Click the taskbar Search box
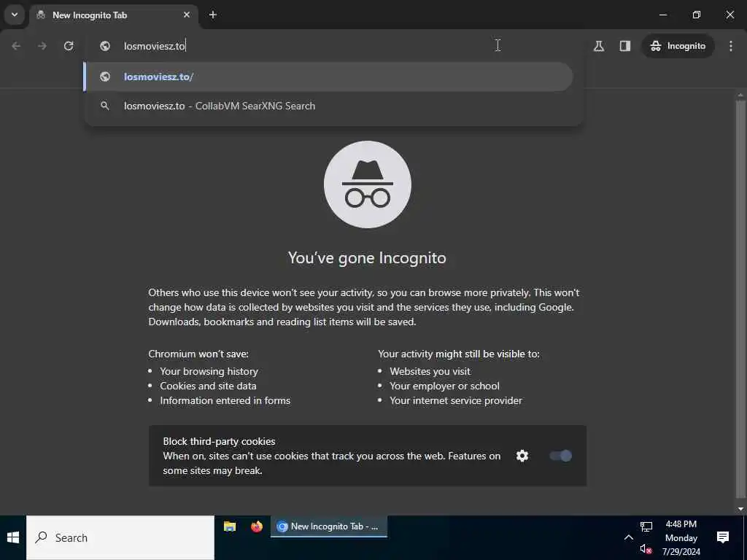The height and width of the screenshot is (560, 747). pyautogui.click(x=120, y=537)
